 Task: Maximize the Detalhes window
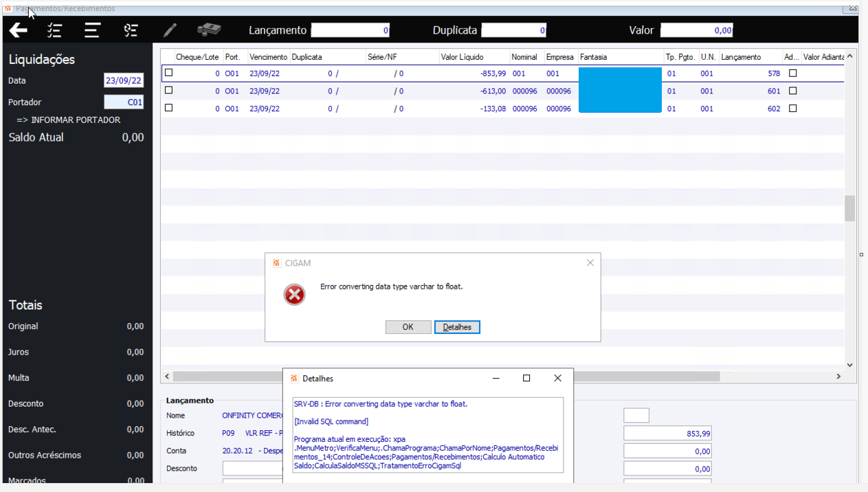pos(526,378)
